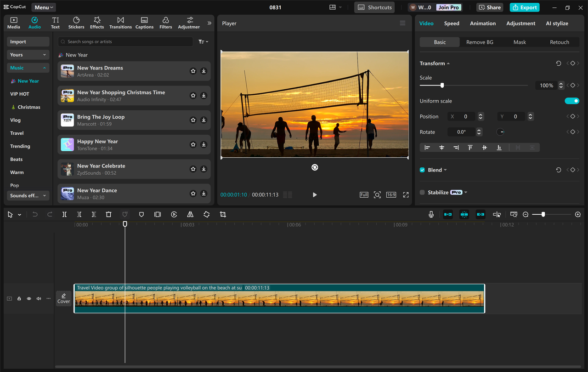Click the mirror flip icon in timeline toolbar
Image resolution: width=588 pixels, height=372 pixels.
(x=190, y=215)
